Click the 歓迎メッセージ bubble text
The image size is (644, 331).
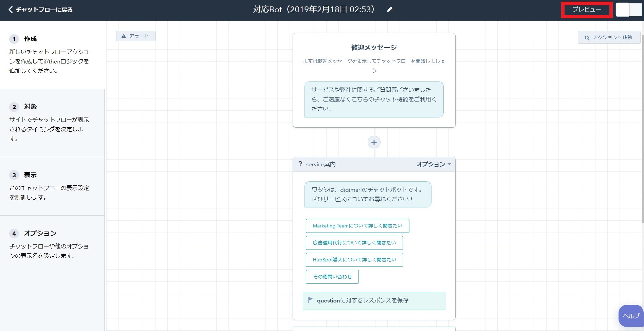[374, 99]
